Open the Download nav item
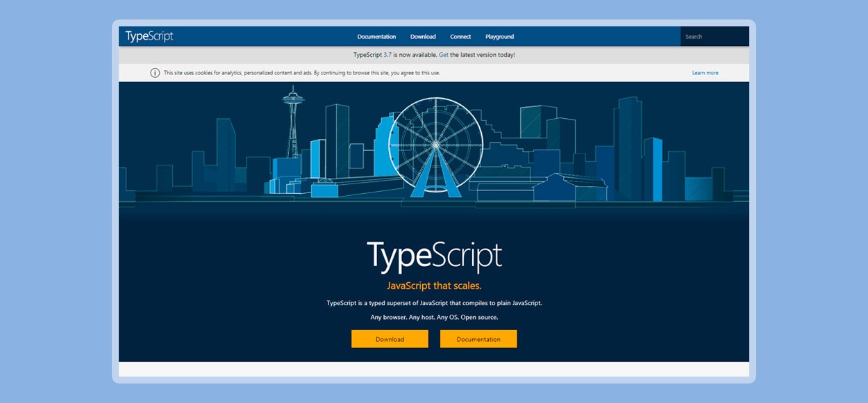The height and width of the screenshot is (403, 868). [x=423, y=37]
